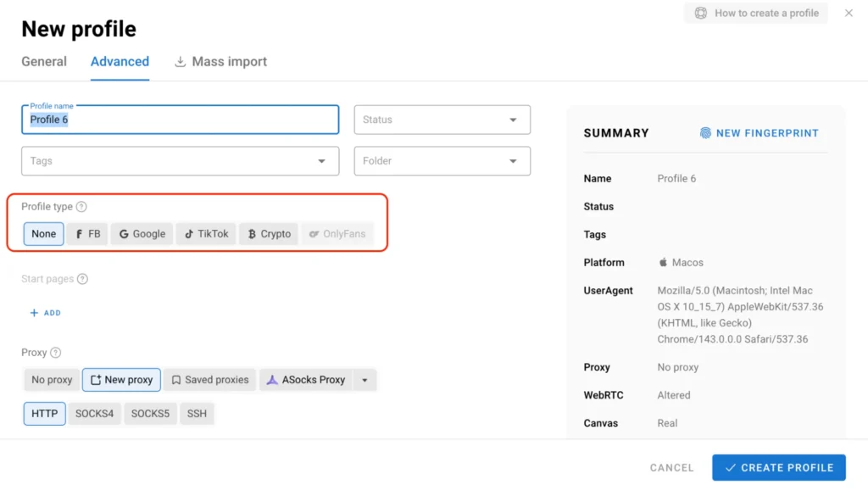Select the None profile type option
The image size is (868, 502).
point(43,233)
